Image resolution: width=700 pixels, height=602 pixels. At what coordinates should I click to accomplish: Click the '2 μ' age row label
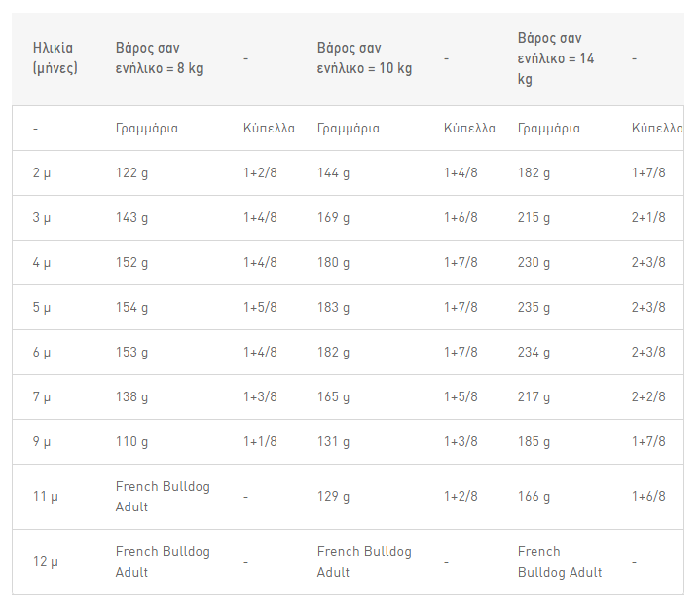click(42, 172)
